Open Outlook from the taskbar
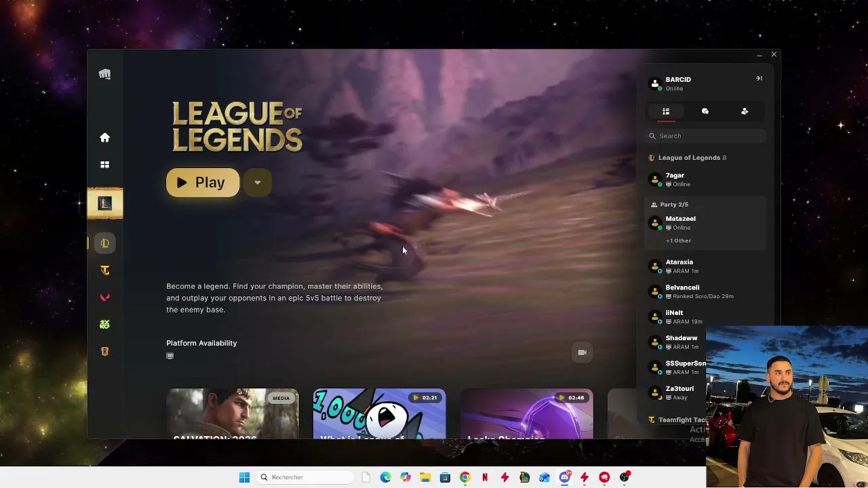This screenshot has height=488, width=868. coord(545,477)
